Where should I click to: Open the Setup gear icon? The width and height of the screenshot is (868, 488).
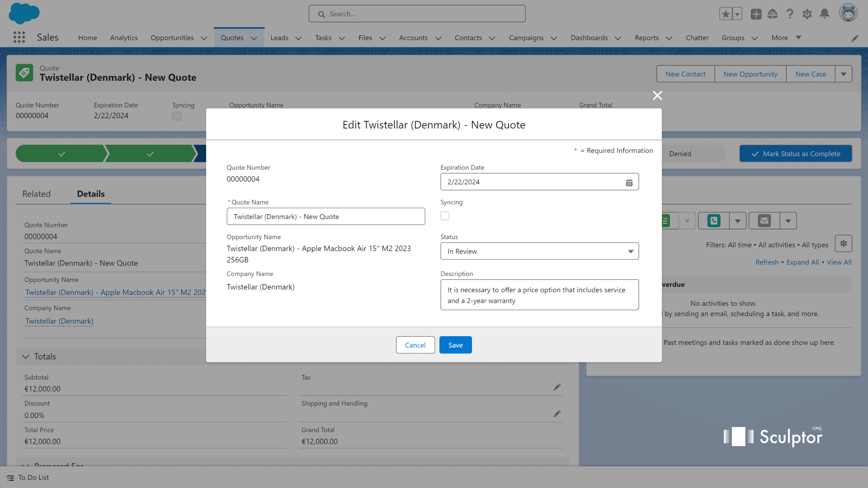(x=807, y=14)
